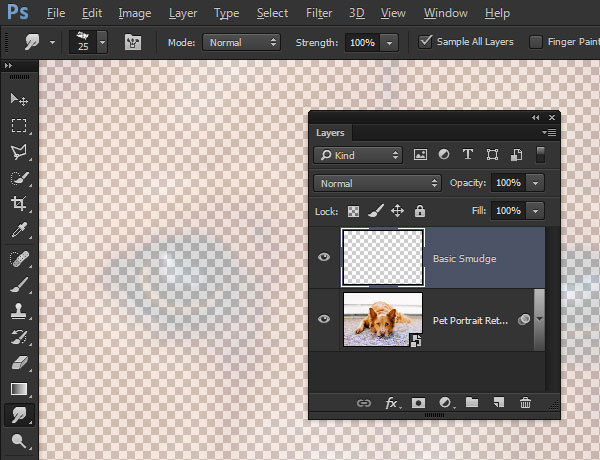Viewport: 600px width, 460px height.
Task: Toggle the Brush panel button
Action: point(133,42)
